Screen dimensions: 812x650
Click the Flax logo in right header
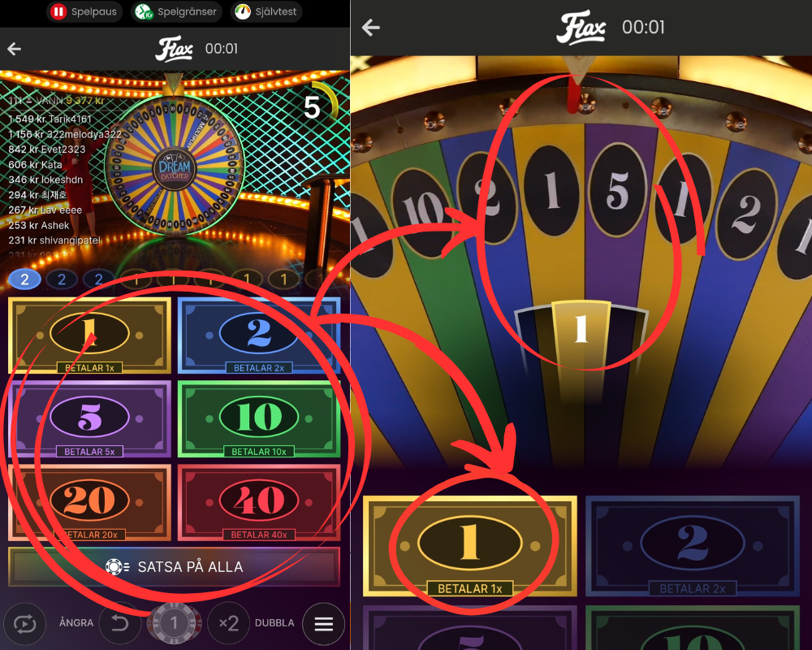[581, 28]
